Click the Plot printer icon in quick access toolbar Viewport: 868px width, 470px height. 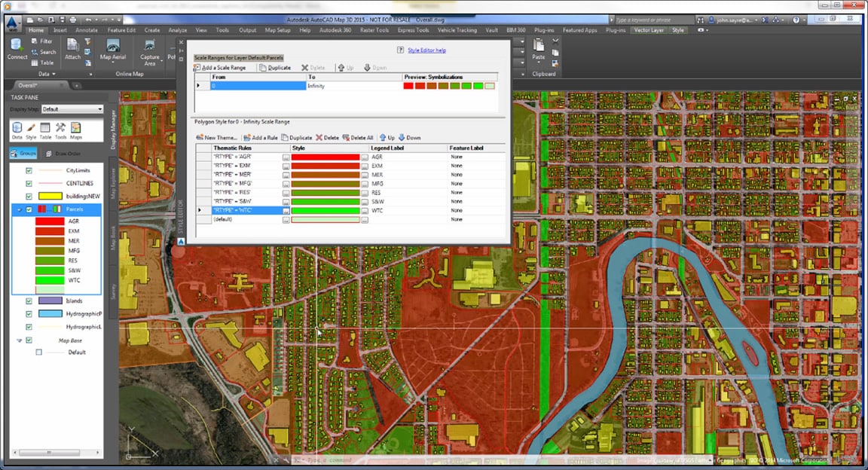click(x=72, y=20)
